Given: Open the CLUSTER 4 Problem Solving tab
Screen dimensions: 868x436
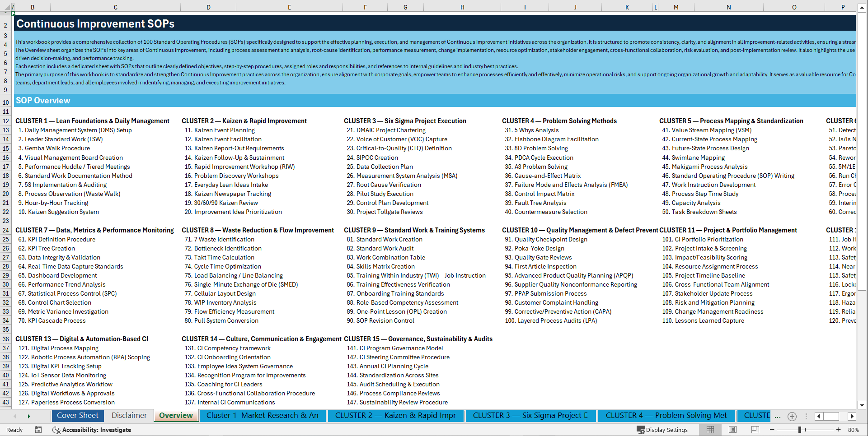Looking at the screenshot, I should [666, 415].
